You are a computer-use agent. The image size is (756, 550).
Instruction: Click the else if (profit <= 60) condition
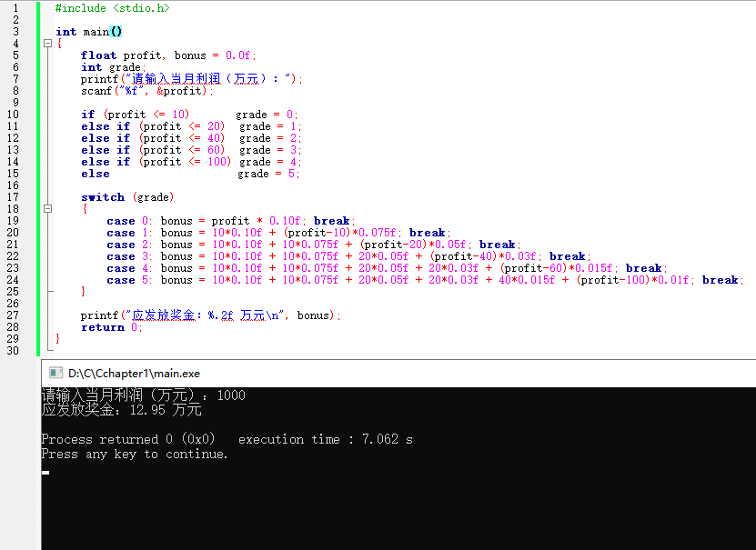coord(153,150)
